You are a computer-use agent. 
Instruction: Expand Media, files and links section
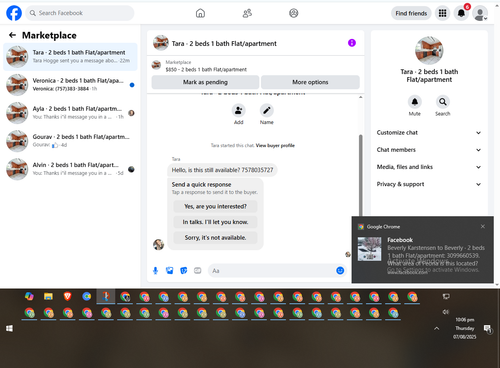click(x=429, y=167)
